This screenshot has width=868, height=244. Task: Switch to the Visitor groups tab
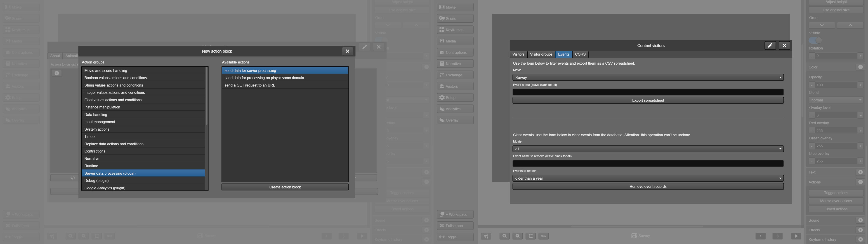pos(541,54)
